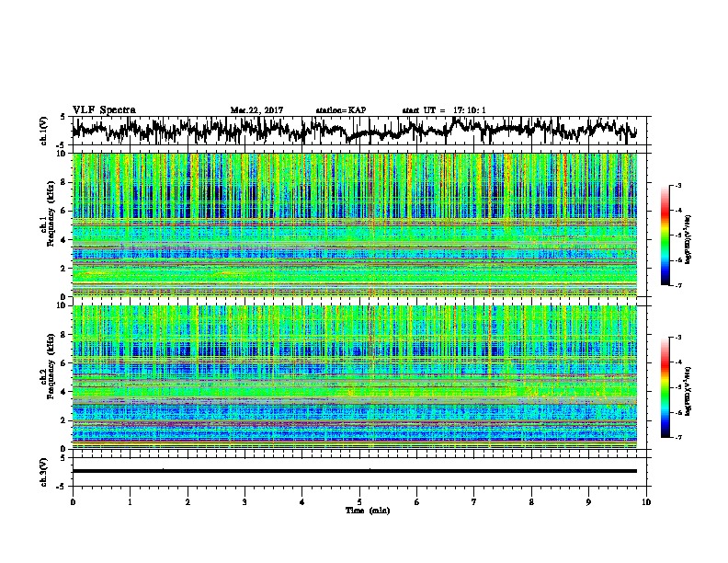Click the "station=KAP" label
Image resolution: width=728 pixels, height=563 pixels.
[341, 110]
